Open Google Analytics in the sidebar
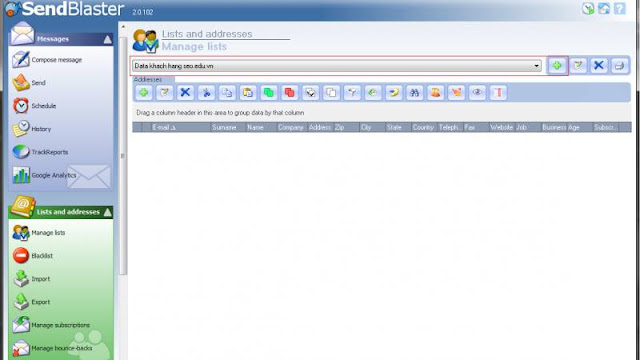This screenshot has width=640, height=360. pos(44,175)
